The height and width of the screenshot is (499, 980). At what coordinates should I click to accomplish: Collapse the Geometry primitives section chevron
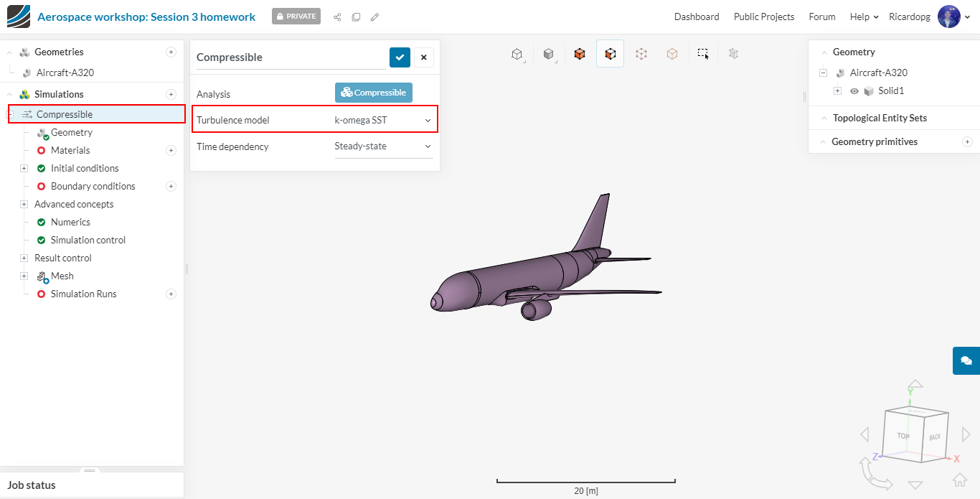coord(822,142)
